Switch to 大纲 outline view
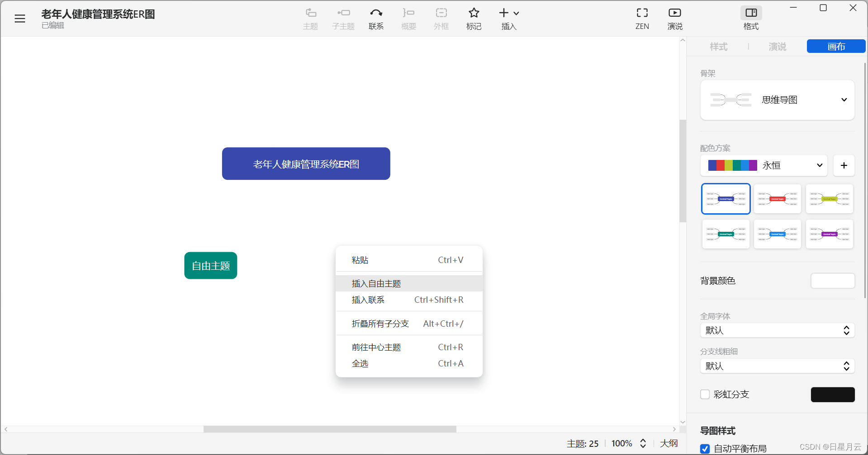 tap(669, 443)
